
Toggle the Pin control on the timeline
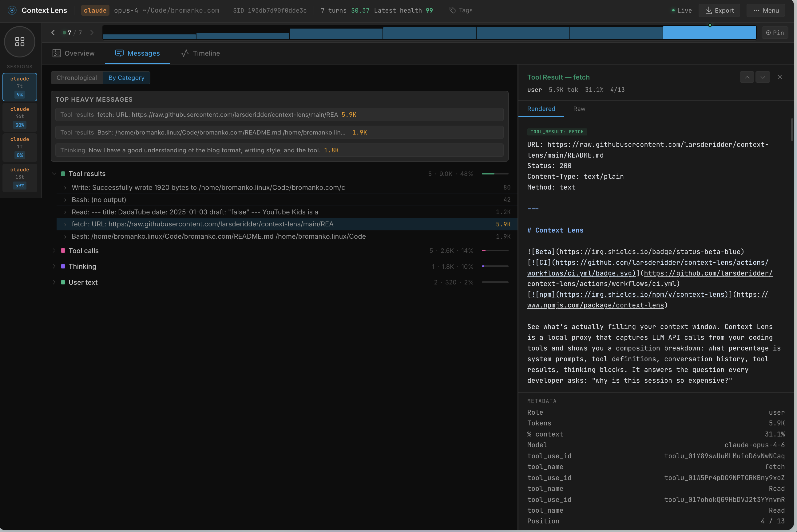point(775,33)
